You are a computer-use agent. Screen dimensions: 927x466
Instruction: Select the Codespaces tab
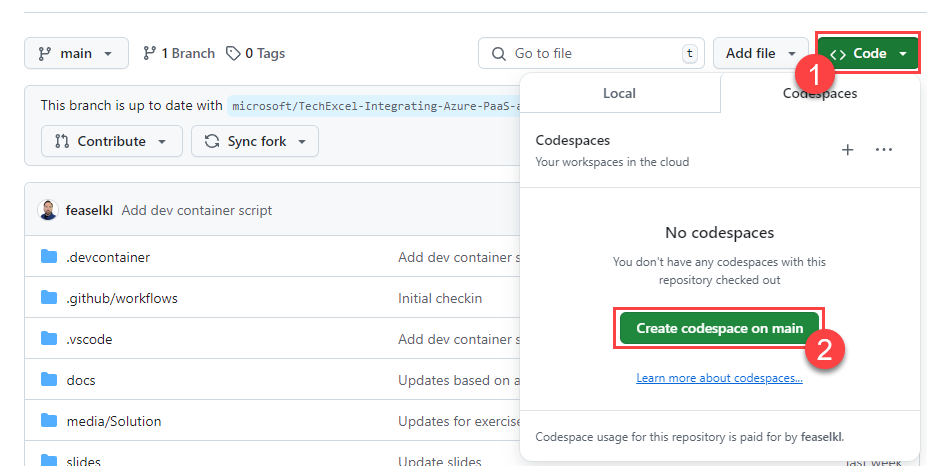[x=819, y=93]
